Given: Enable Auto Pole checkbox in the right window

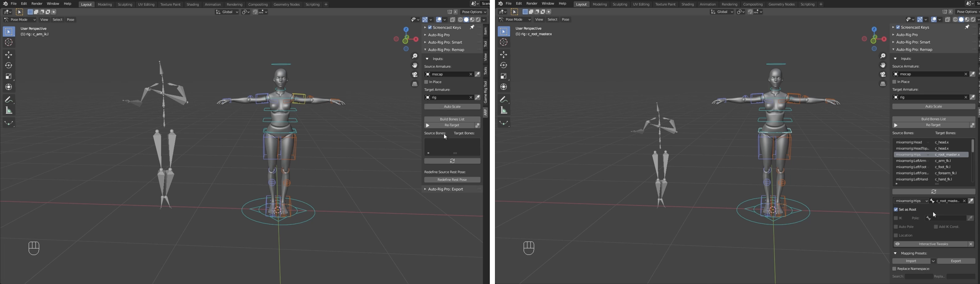Looking at the screenshot, I should 896,227.
